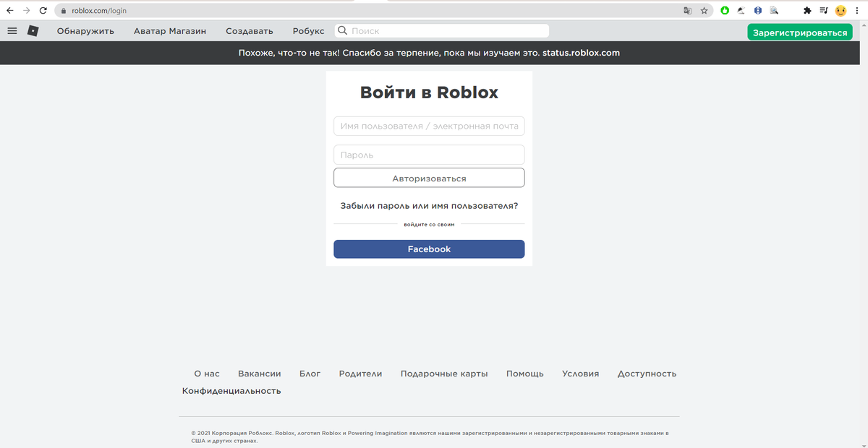Open blue hexagon extension icon
Viewport: 868px width, 448px height.
pos(757,11)
